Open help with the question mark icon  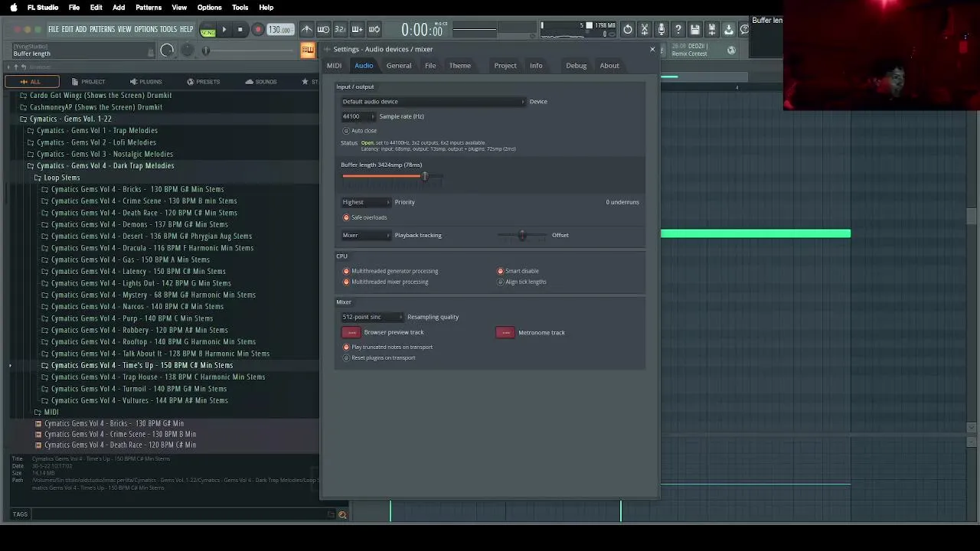coord(678,30)
